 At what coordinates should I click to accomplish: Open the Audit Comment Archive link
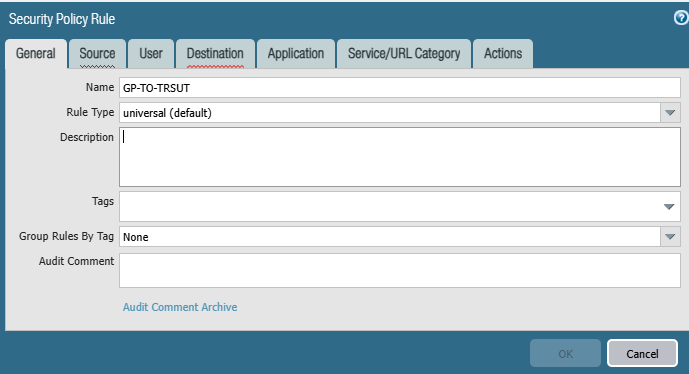pos(180,307)
